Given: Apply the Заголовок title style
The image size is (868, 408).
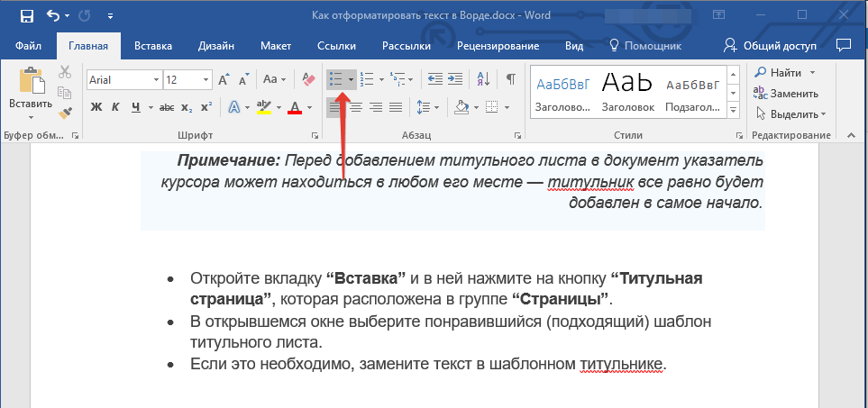Looking at the screenshot, I should click(x=627, y=92).
